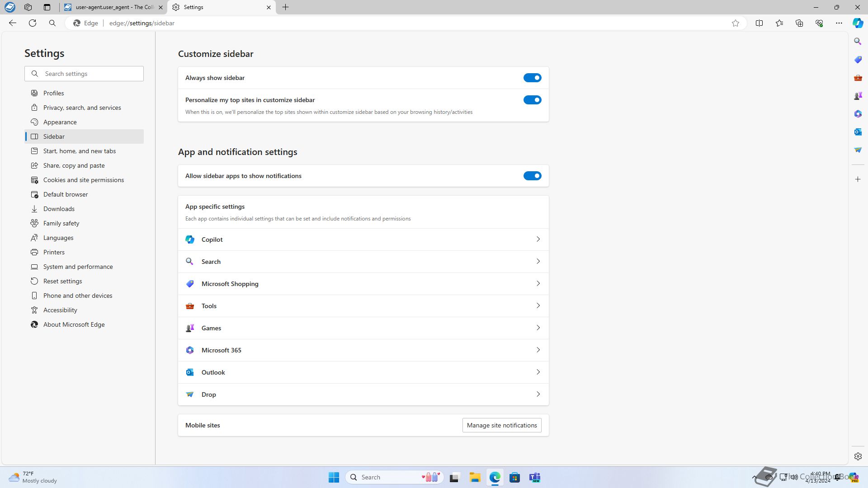Click the sidebar Search magnifier icon
The width and height of the screenshot is (868, 488).
point(858,42)
